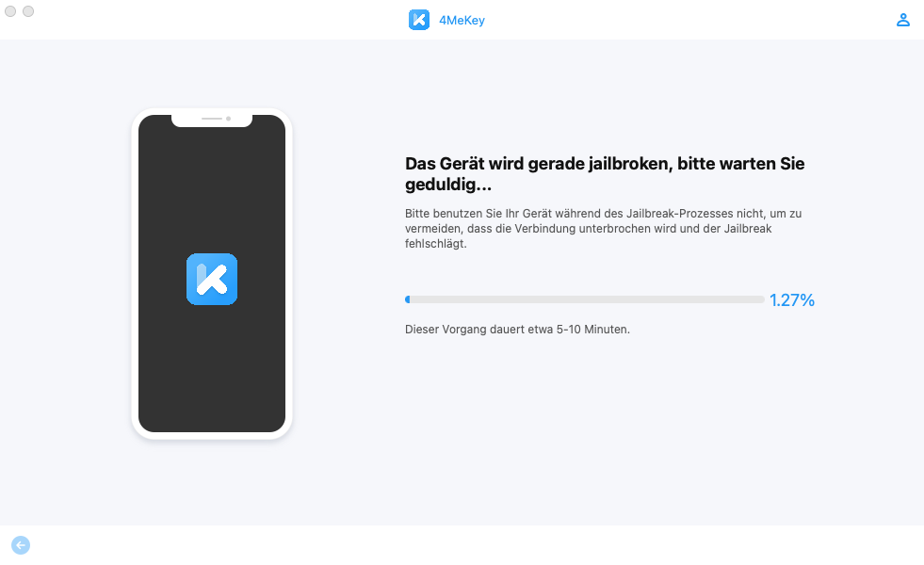The image size is (924, 565).
Task: Click the 4MeKey logo icon in the title bar
Action: click(419, 20)
